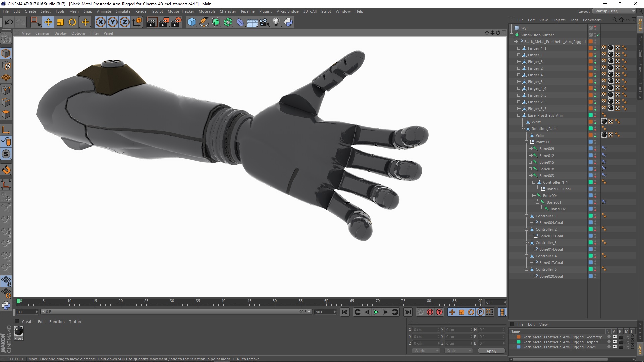644x362 pixels.
Task: Add a light object
Action: pyautogui.click(x=276, y=22)
